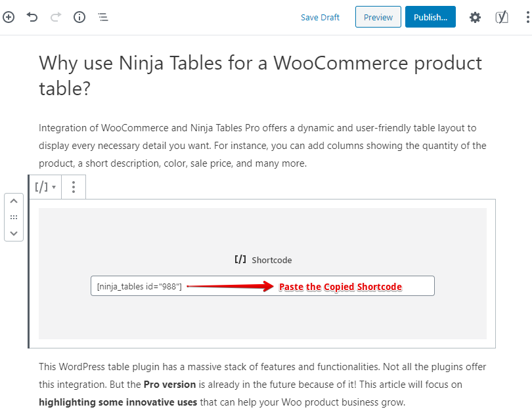Select the paragraph mentioning Pro version
Image resolution: width=532 pixels, height=420 pixels.
[262, 385]
